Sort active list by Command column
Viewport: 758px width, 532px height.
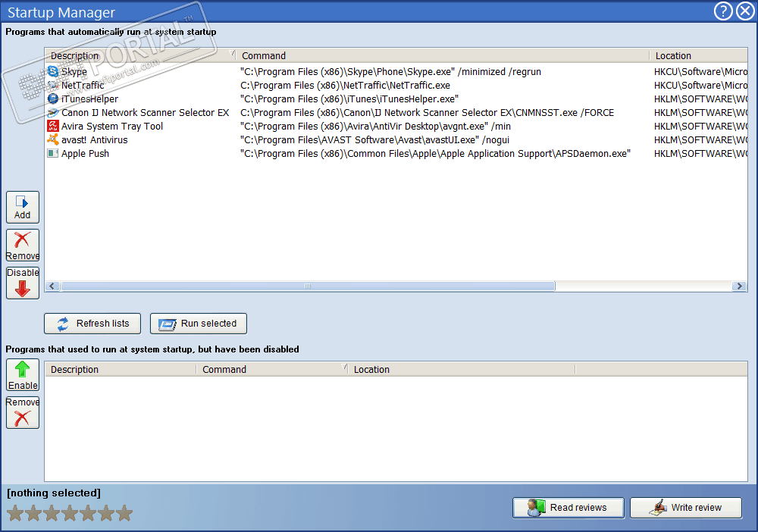[x=443, y=55]
